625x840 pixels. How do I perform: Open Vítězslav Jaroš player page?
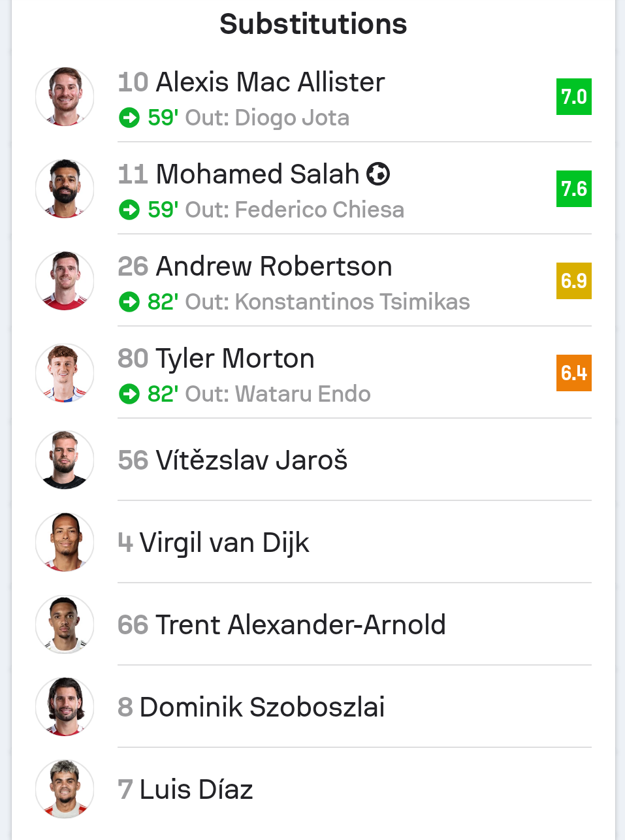click(x=251, y=460)
